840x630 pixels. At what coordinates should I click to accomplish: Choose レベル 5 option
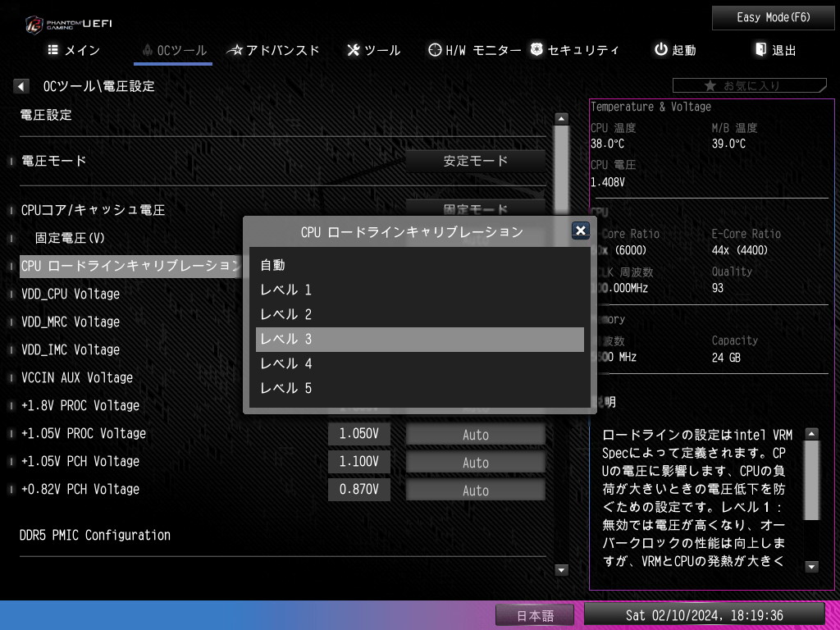(419, 388)
